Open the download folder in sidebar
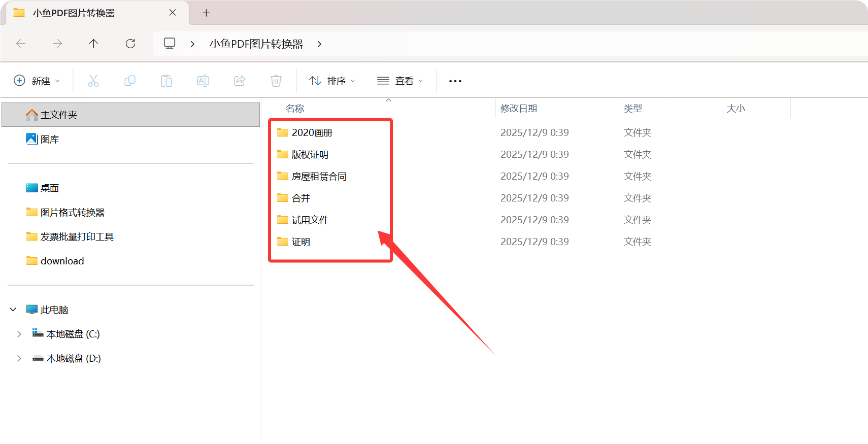Screen dimensions: 868x444 click(x=62, y=261)
